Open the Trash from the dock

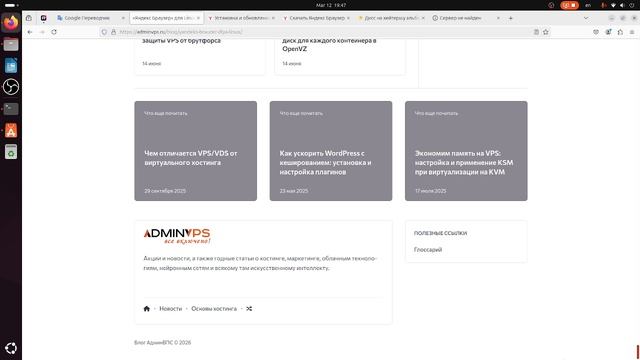click(11, 152)
